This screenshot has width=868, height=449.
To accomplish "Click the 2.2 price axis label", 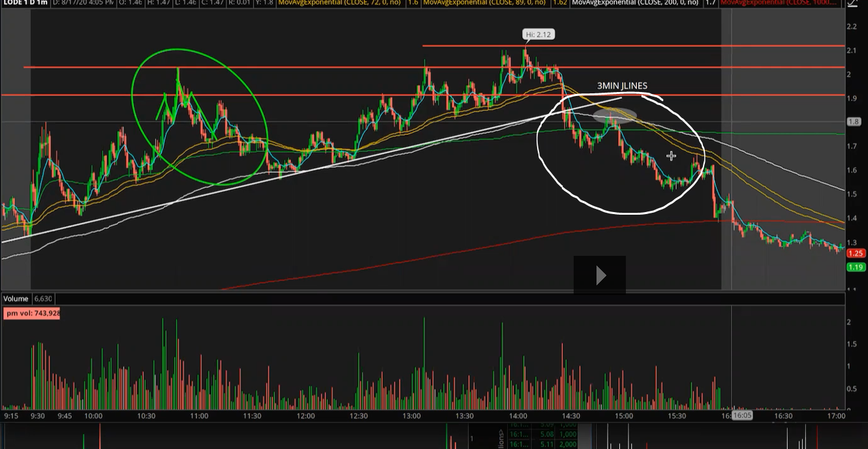I will (851, 27).
